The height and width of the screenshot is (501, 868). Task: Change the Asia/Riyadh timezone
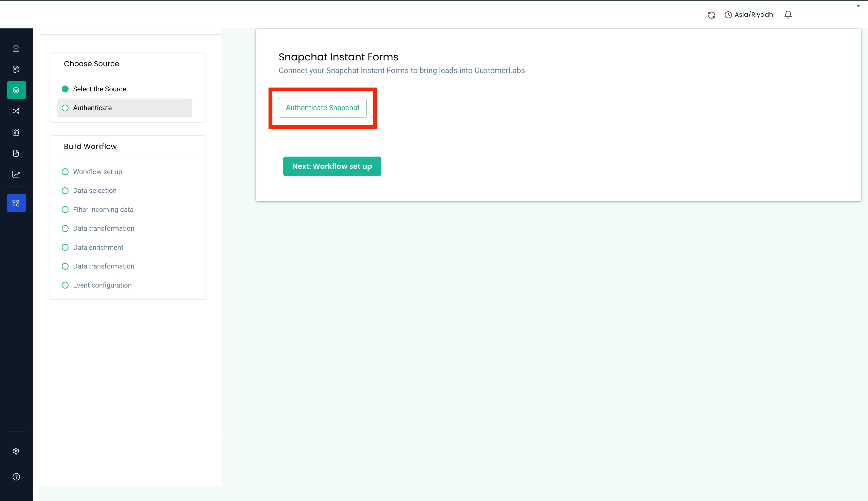(754, 14)
